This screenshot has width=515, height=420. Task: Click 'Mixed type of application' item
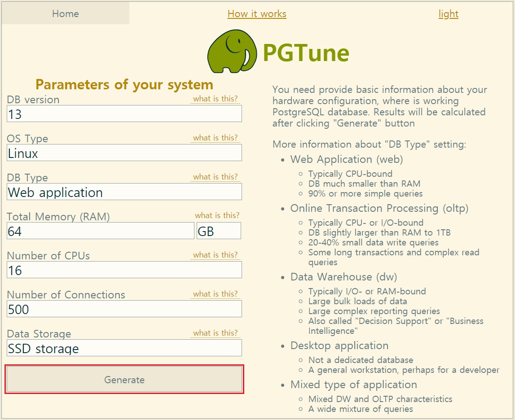coord(354,385)
